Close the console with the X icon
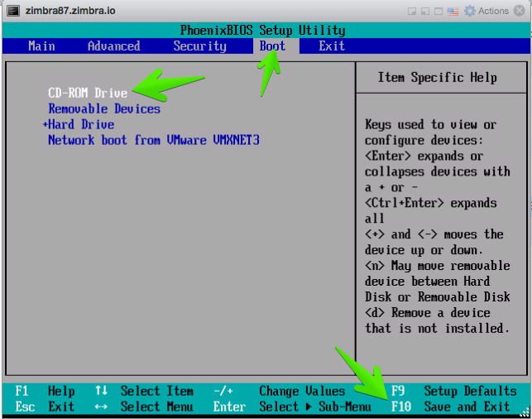The width and height of the screenshot is (532, 419). (x=519, y=11)
